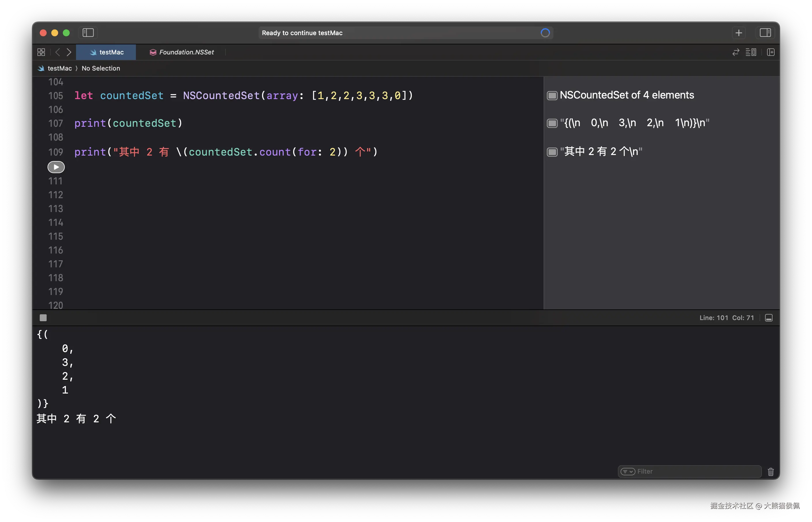Open console filter options dropdown
The height and width of the screenshot is (522, 812).
627,472
